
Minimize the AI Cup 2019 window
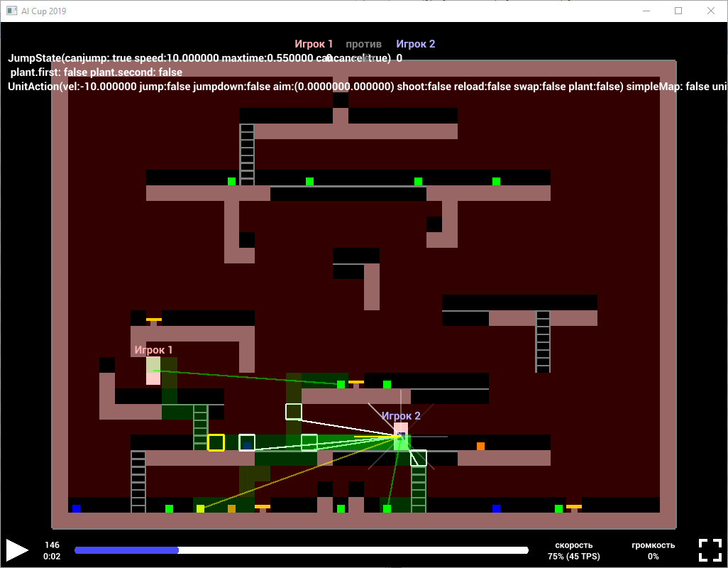[646, 11]
